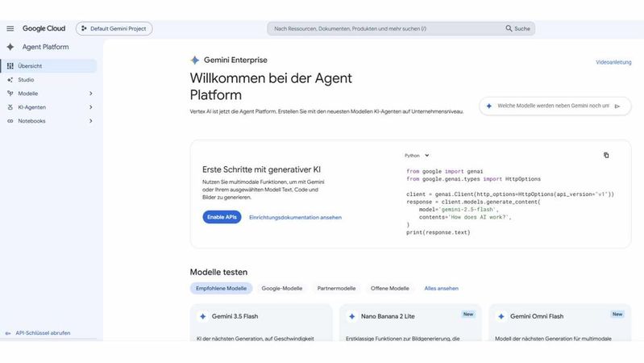Click the magnifier icon in search bar
Viewport: 644px width, 363px height.
(x=509, y=28)
